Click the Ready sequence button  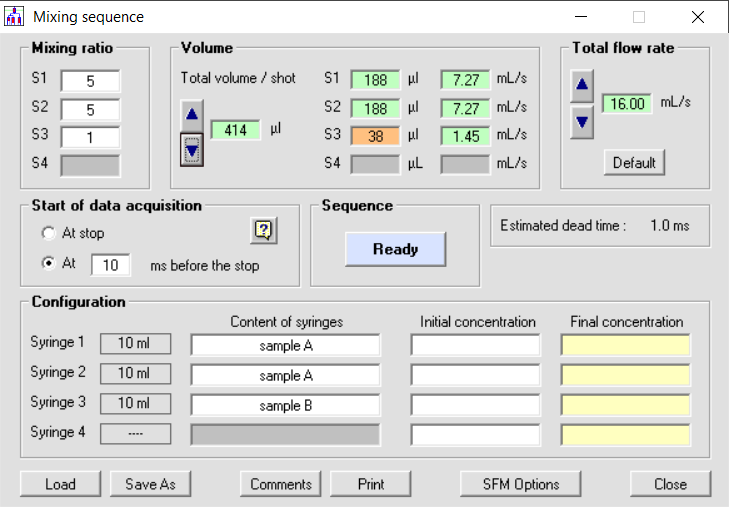coord(396,249)
